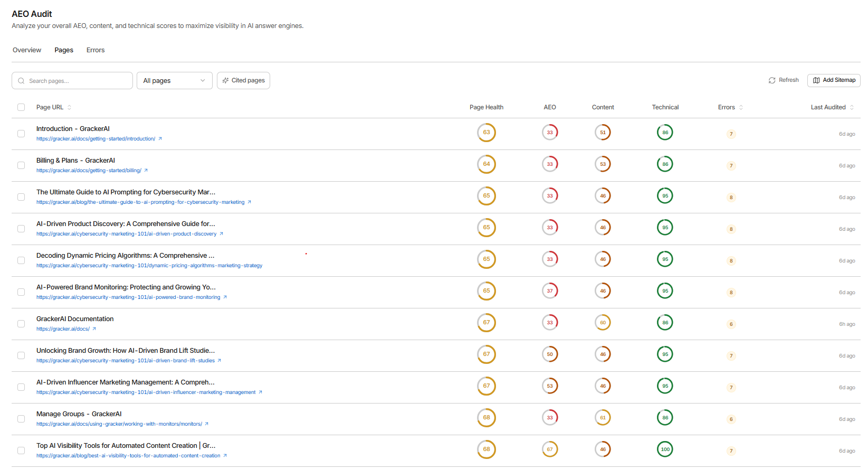
Task: Filter by Cited pages button
Action: [x=243, y=81]
